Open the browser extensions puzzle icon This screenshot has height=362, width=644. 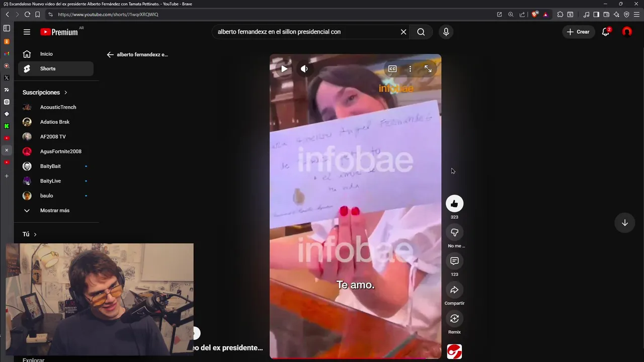pyautogui.click(x=560, y=15)
